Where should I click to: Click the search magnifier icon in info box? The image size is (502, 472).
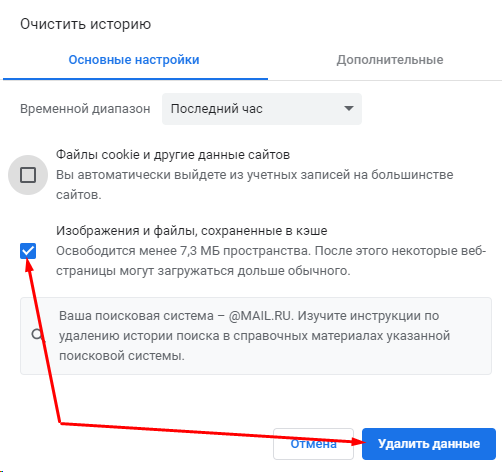(37, 334)
